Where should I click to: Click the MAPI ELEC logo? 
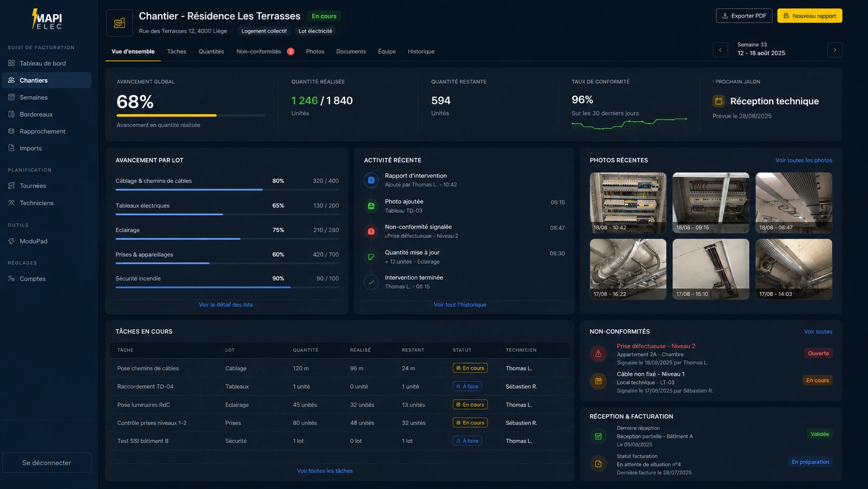[x=47, y=19]
